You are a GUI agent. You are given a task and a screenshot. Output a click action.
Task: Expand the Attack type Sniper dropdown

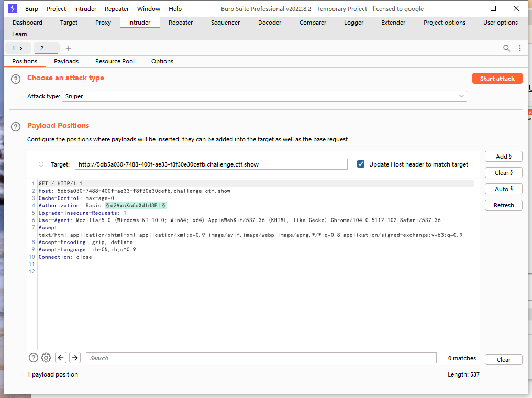264,96
